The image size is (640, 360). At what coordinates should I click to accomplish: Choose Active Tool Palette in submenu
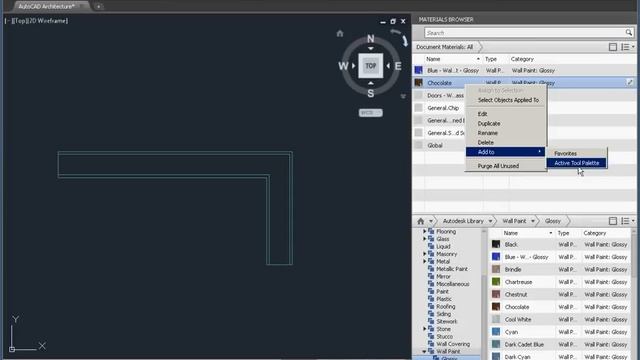click(576, 163)
